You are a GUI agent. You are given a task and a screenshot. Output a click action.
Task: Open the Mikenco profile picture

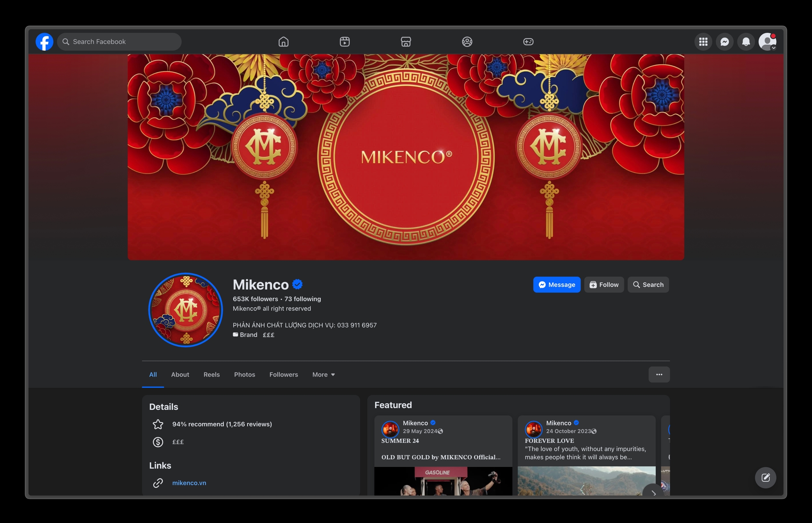pyautogui.click(x=186, y=310)
